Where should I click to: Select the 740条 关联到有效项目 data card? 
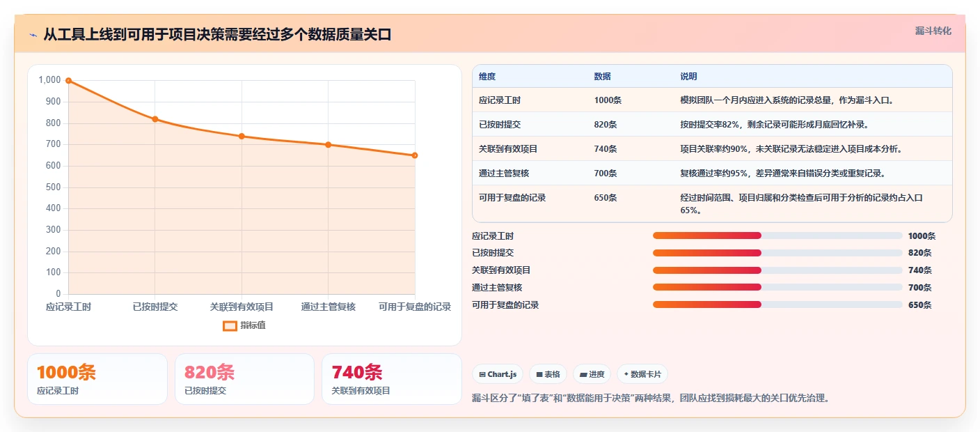click(x=392, y=379)
